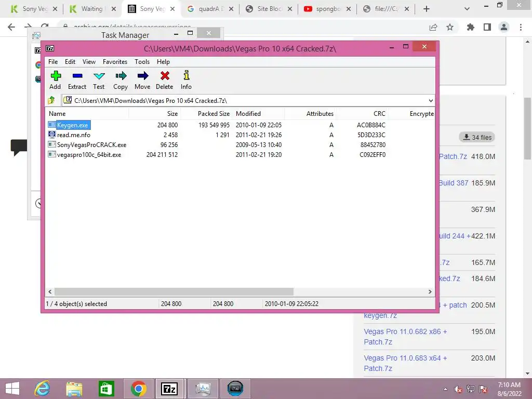This screenshot has height=399, width=532.
Task: Open Chrome tab search chevron
Action: click(467, 9)
